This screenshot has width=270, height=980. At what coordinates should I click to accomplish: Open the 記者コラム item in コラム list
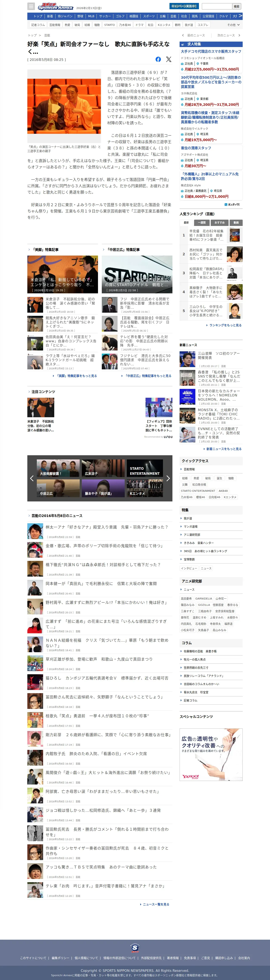click(211, 700)
